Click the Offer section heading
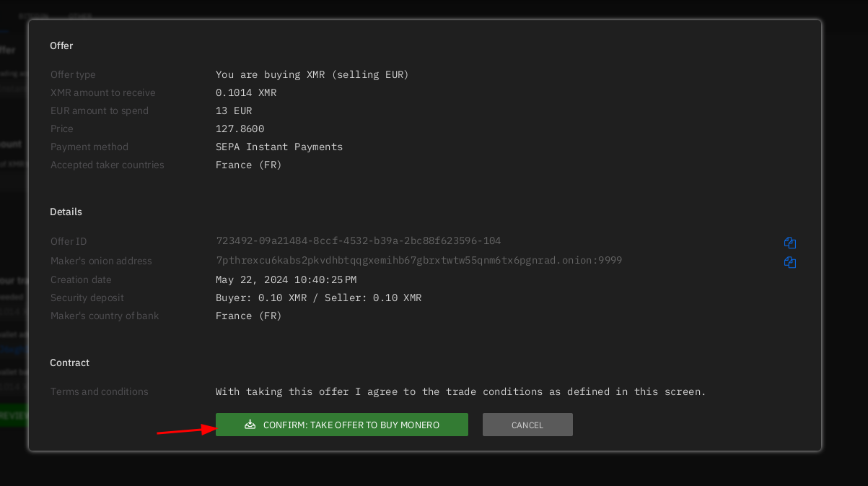This screenshot has height=486, width=868. 61,46
